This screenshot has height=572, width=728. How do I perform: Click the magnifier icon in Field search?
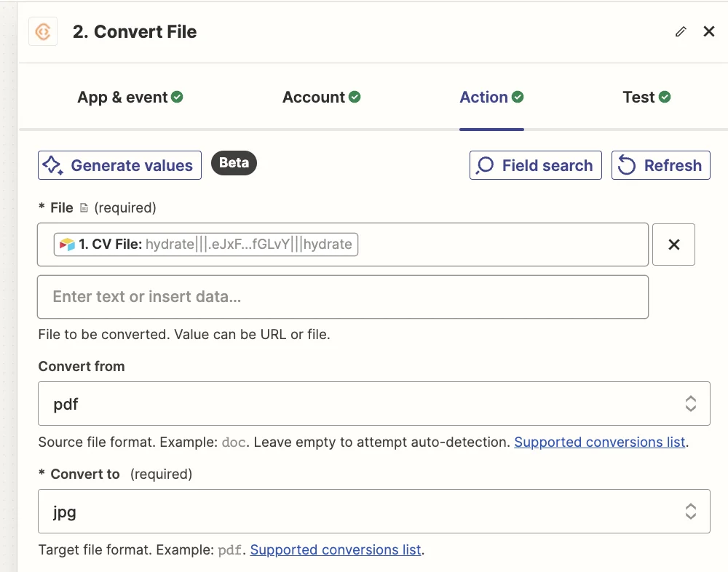485,166
